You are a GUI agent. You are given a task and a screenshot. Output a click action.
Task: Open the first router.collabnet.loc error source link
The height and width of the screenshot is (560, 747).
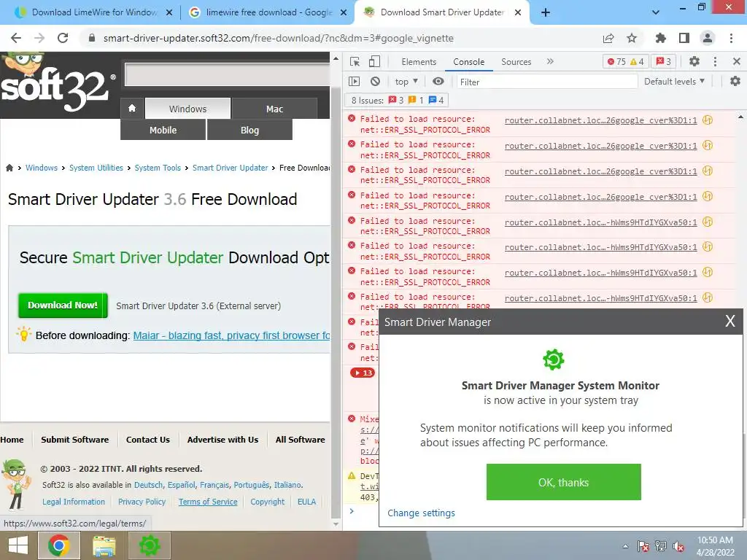(600, 120)
